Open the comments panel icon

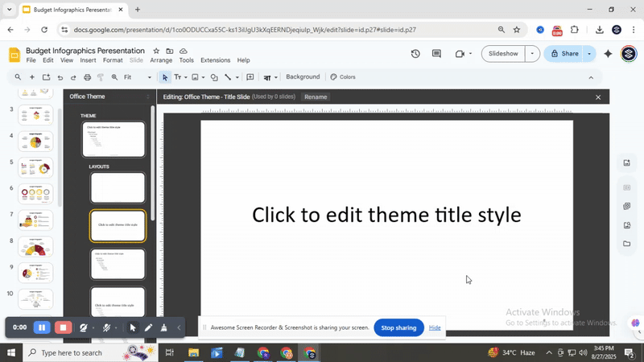[436, 54]
